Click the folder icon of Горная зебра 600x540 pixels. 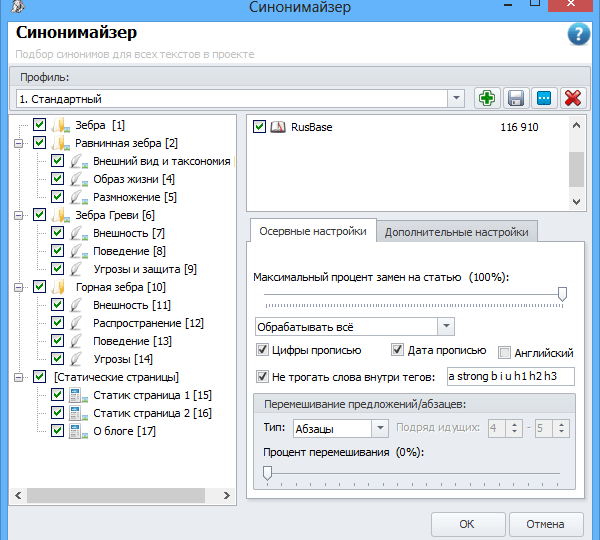coord(61,287)
